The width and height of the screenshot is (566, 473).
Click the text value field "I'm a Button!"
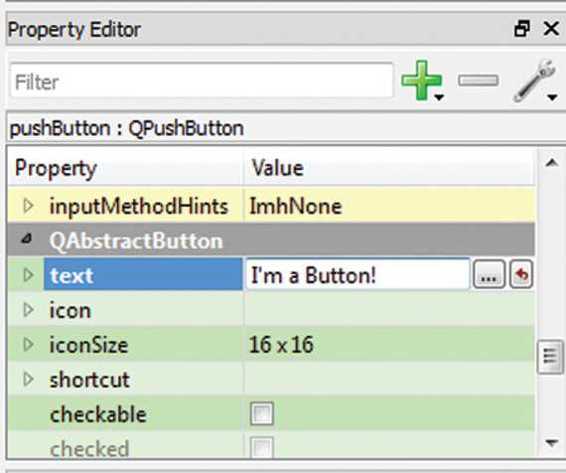(x=357, y=274)
